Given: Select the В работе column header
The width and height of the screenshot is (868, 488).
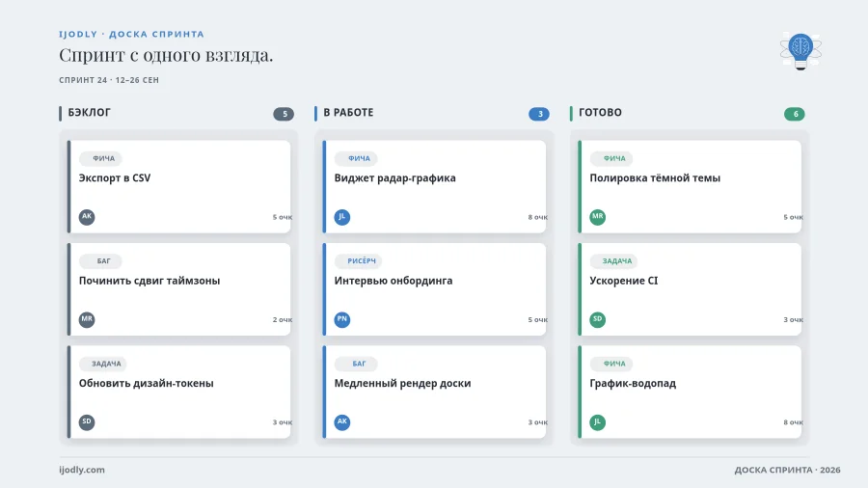Looking at the screenshot, I should pyautogui.click(x=348, y=113).
